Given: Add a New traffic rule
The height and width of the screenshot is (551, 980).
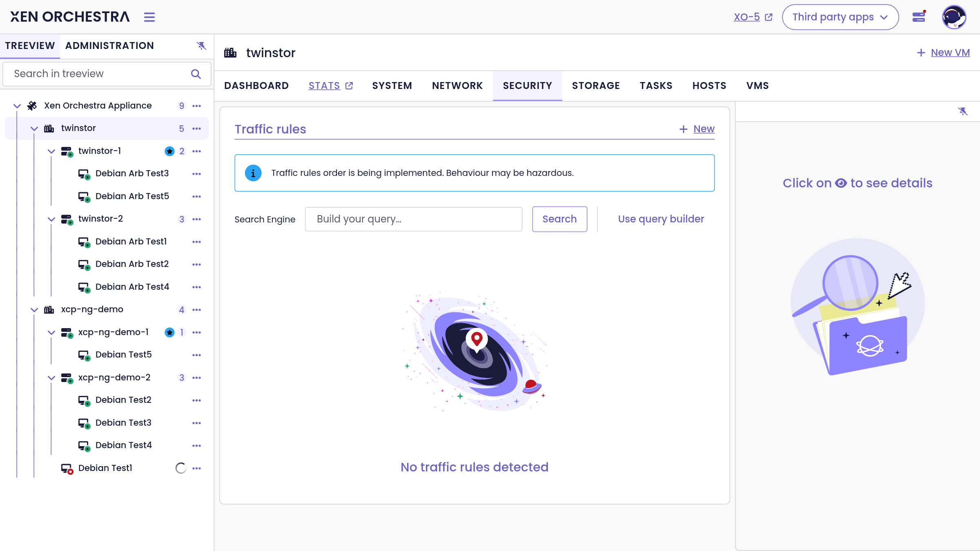Looking at the screenshot, I should pyautogui.click(x=697, y=129).
